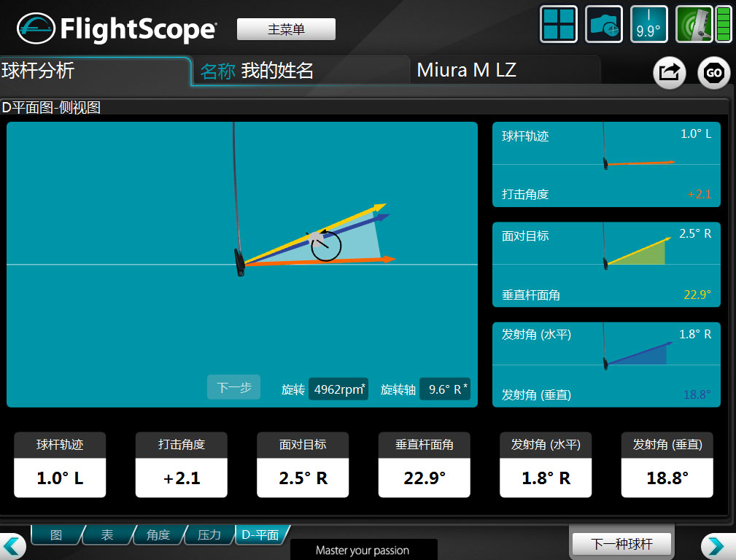This screenshot has height=560, width=736.
Task: Click the 下一步 next step button
Action: point(233,387)
